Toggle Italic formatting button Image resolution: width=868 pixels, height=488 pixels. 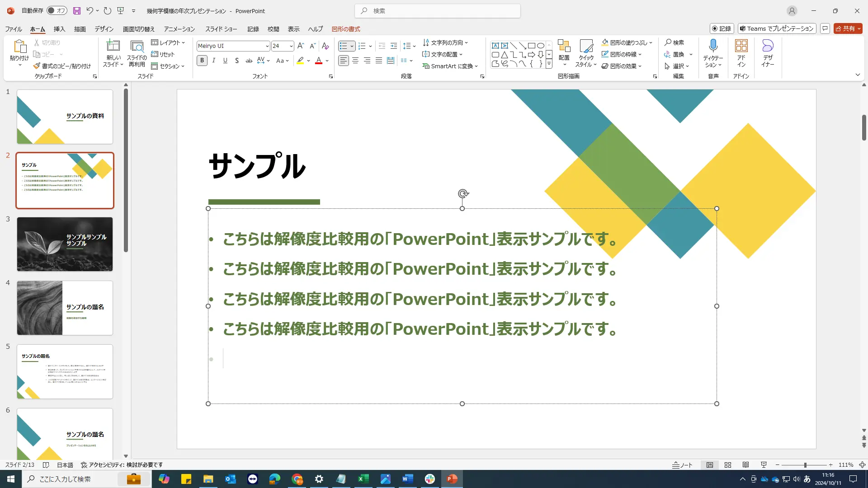coord(213,61)
